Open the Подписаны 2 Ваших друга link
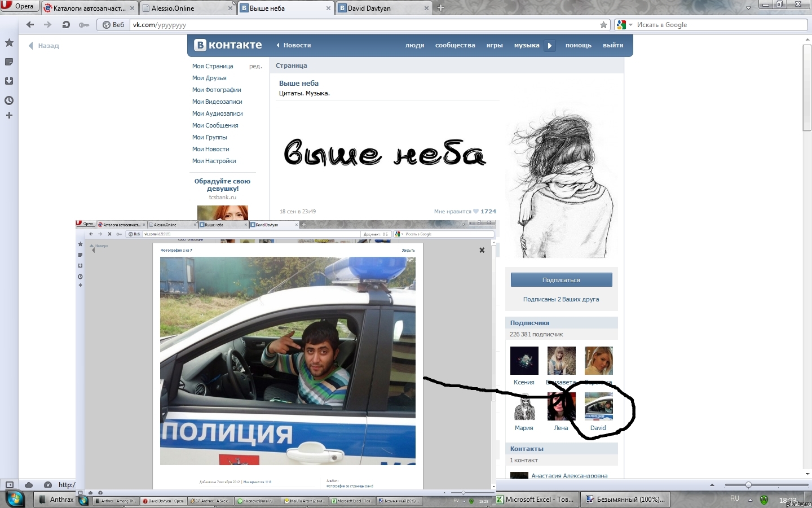This screenshot has height=508, width=812. [561, 299]
